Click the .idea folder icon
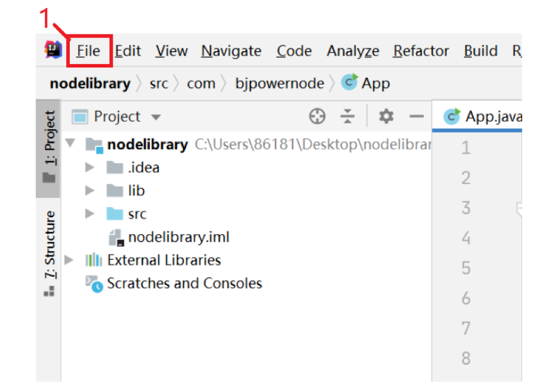The height and width of the screenshot is (392, 548). point(115,167)
